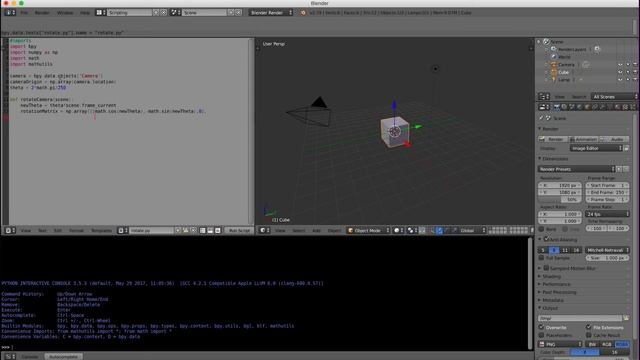Toggle Anti-Aliasing checkbox

546,239
